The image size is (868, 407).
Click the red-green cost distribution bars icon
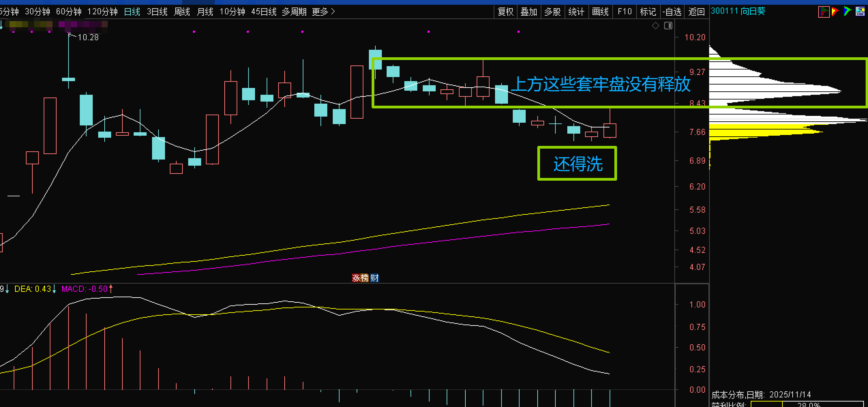pos(823,12)
